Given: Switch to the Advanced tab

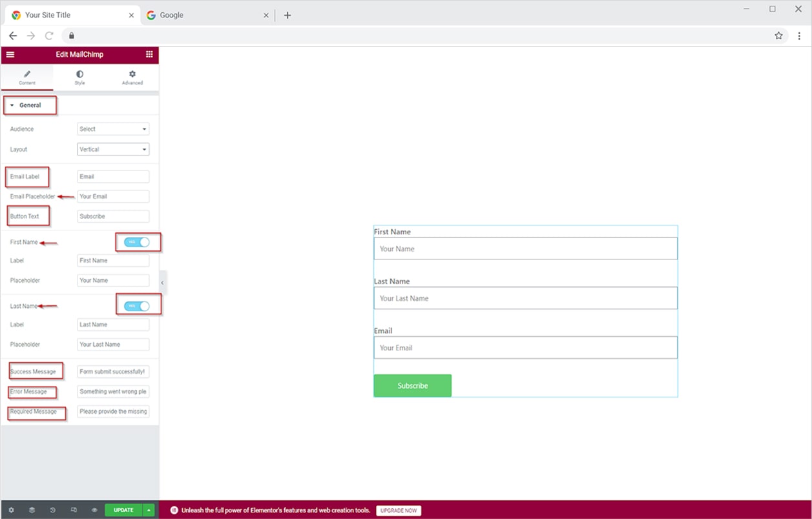Looking at the screenshot, I should (132, 77).
